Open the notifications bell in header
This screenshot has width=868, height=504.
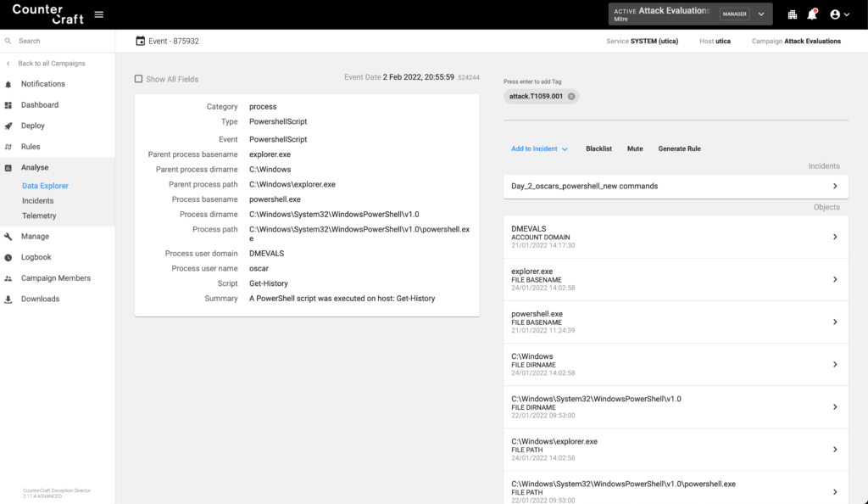(812, 14)
